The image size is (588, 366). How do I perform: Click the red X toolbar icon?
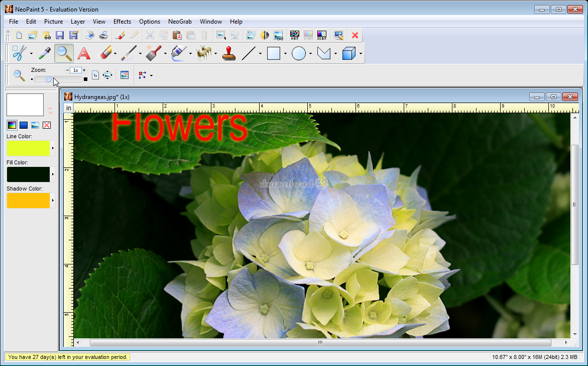pos(355,35)
